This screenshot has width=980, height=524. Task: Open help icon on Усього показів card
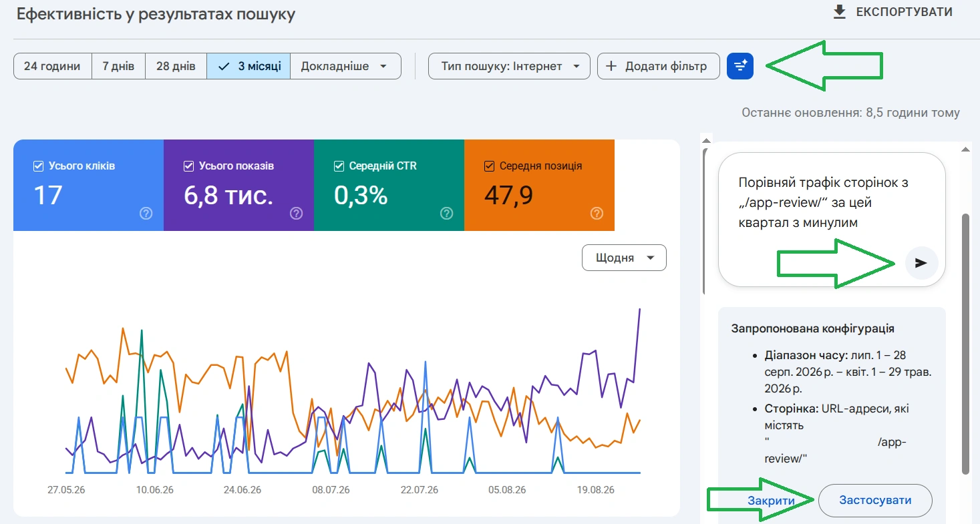click(x=297, y=214)
